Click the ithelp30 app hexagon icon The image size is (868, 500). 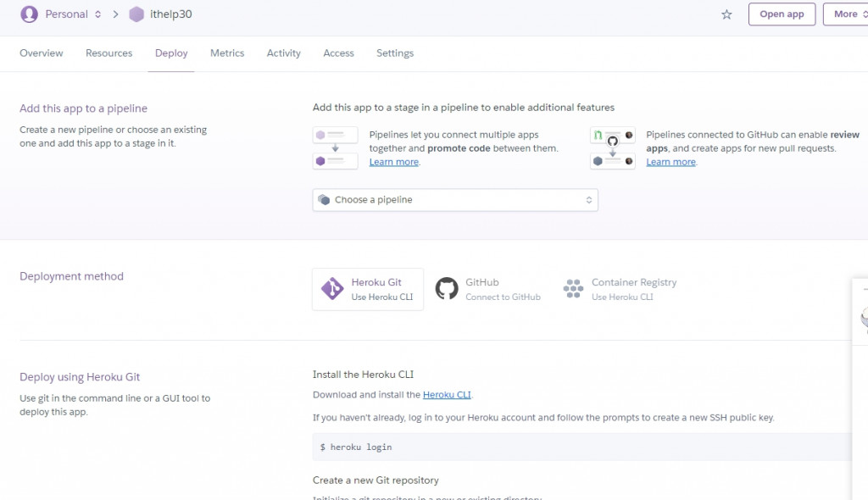(136, 14)
